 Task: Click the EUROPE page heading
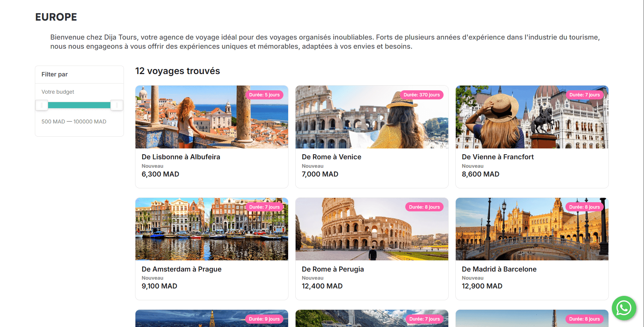point(56,17)
